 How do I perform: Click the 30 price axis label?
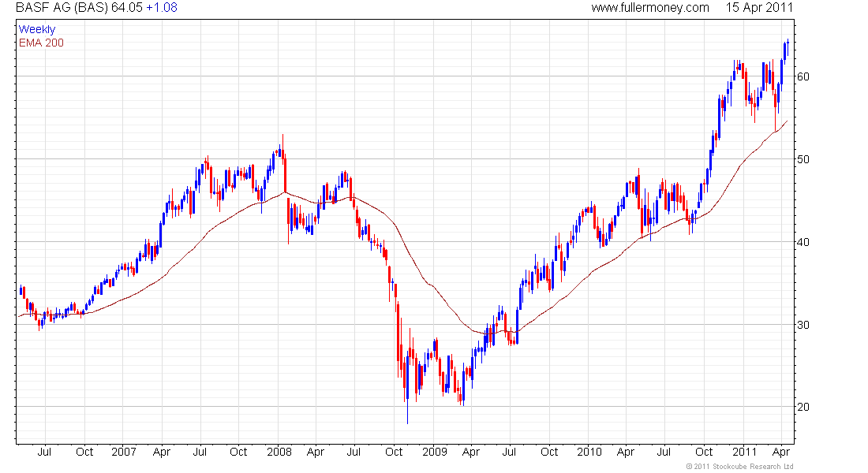click(x=803, y=325)
